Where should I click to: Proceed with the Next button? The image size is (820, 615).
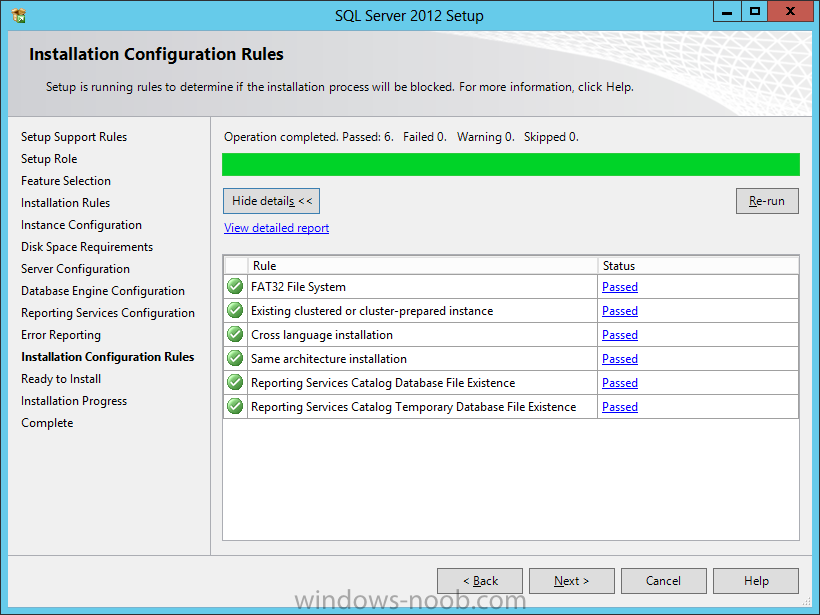pos(572,581)
